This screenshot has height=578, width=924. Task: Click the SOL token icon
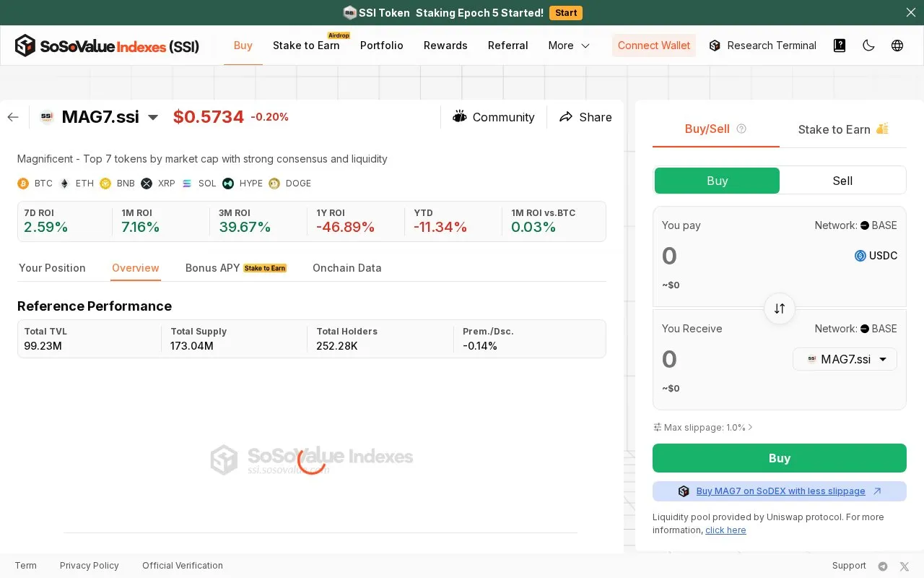[x=187, y=184]
